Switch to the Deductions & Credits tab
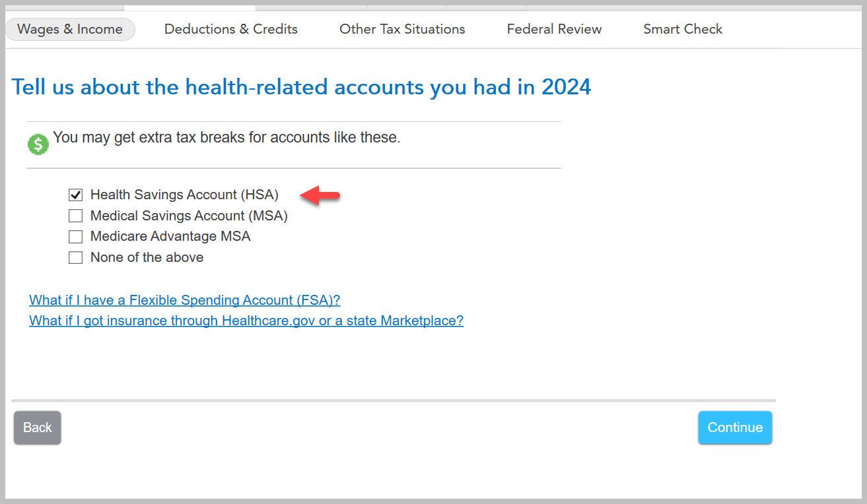Image resolution: width=867 pixels, height=504 pixels. (231, 29)
